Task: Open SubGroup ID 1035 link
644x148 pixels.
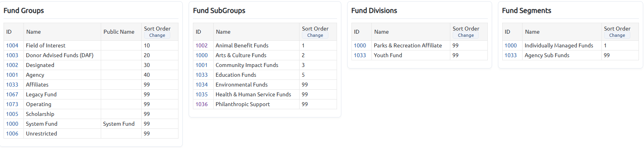Action: point(202,94)
